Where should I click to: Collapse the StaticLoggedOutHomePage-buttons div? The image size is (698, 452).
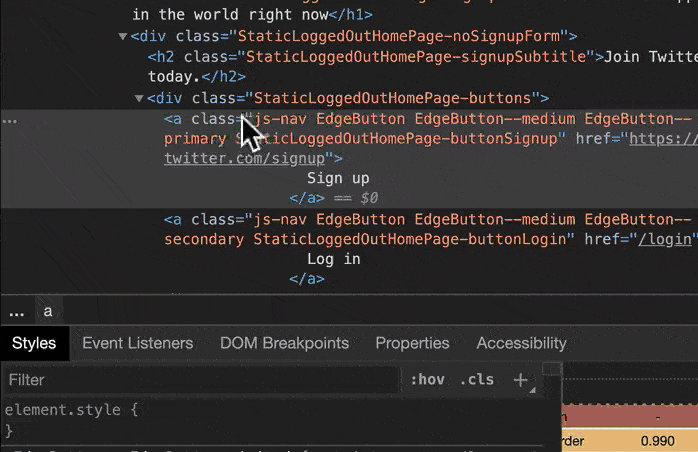(x=139, y=98)
